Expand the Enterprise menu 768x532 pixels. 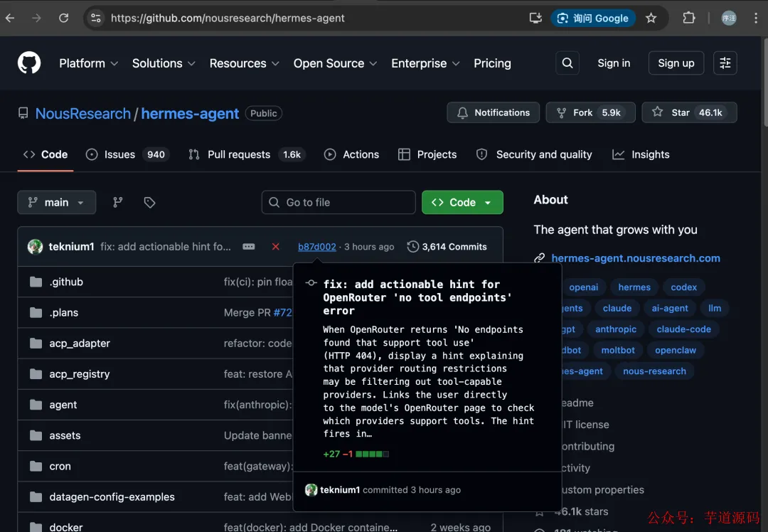[425, 63]
